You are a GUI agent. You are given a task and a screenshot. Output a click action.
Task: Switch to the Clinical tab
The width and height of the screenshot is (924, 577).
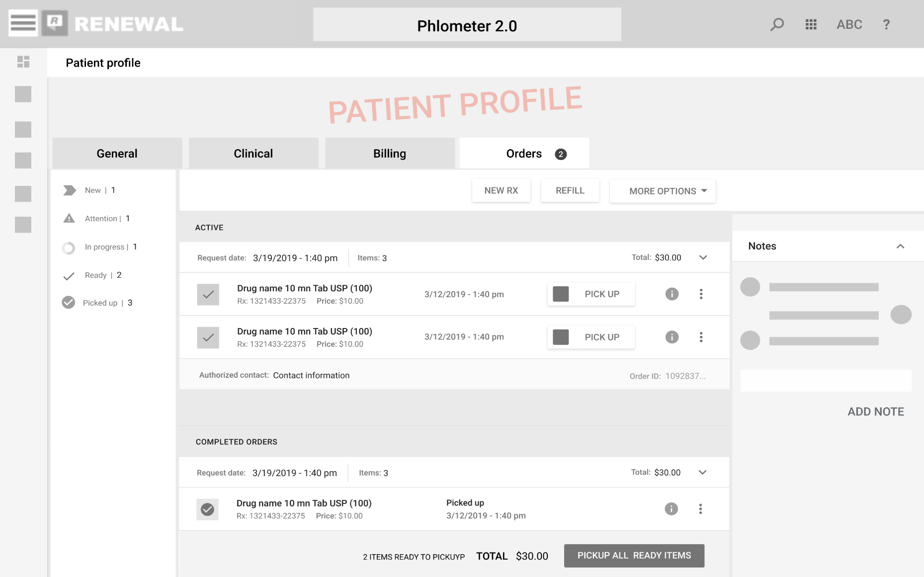[253, 154]
